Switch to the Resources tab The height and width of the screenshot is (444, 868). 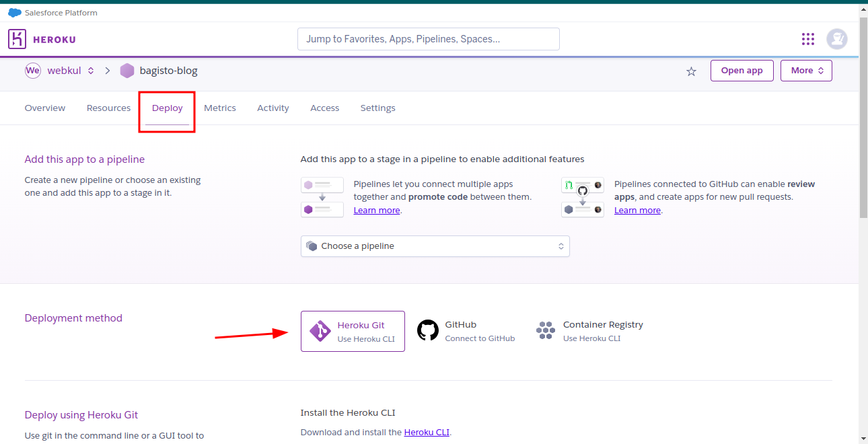(108, 108)
